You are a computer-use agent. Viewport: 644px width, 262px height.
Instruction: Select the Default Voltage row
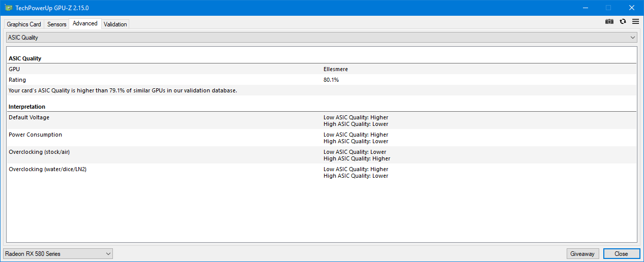coord(321,120)
